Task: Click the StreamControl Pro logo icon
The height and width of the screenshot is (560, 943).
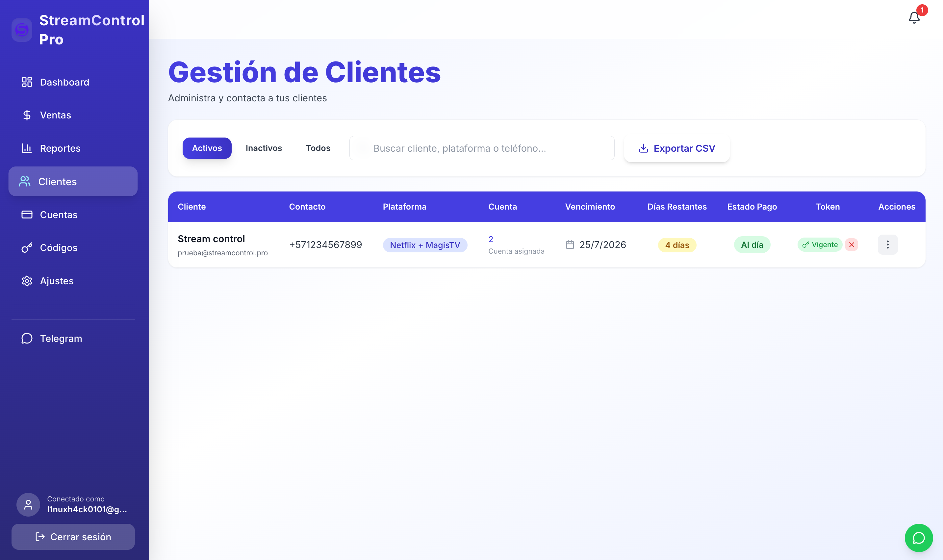Action: [22, 30]
